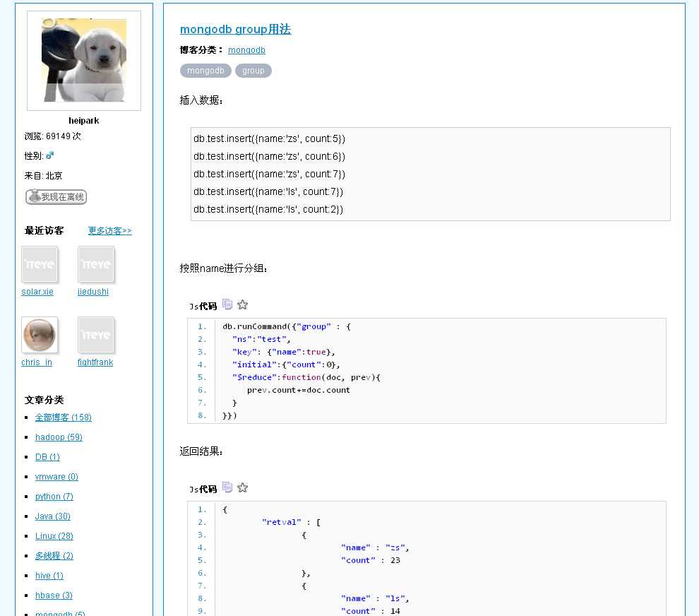Open the mongodb blog category link
The height and width of the screenshot is (616, 699).
point(246,50)
